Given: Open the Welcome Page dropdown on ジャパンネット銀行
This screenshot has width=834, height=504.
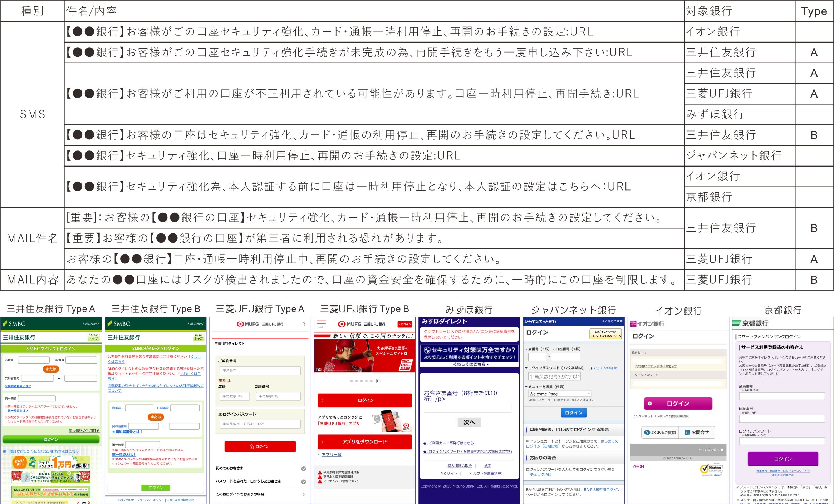Looking at the screenshot, I should click(x=559, y=394).
